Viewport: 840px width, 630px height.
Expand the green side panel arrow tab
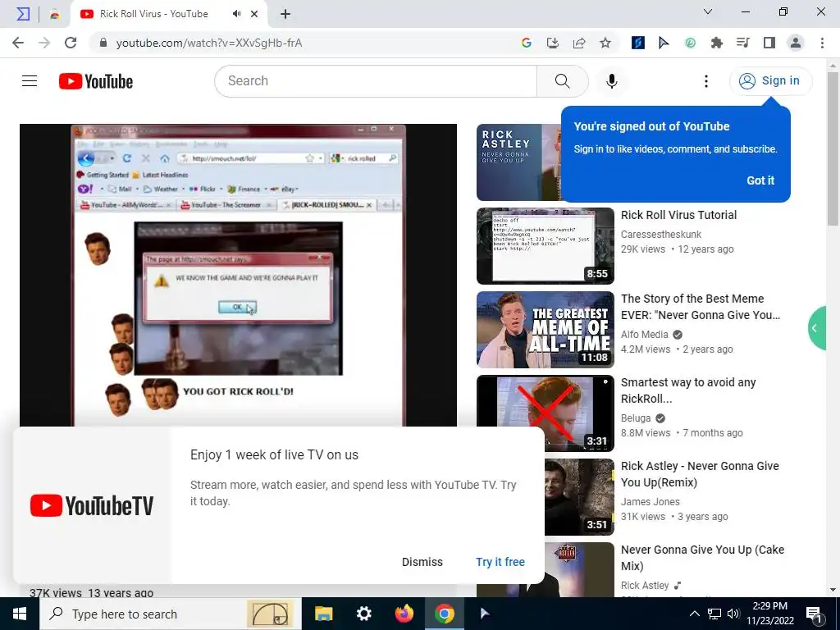coord(817,328)
